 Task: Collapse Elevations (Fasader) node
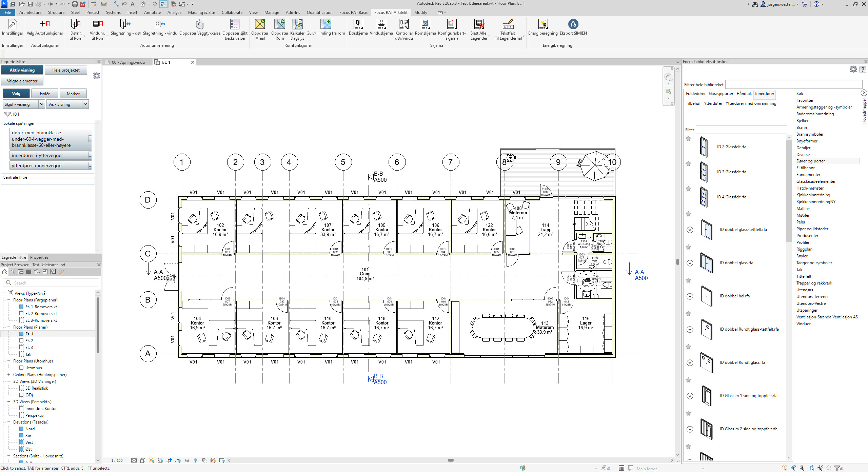coord(9,422)
